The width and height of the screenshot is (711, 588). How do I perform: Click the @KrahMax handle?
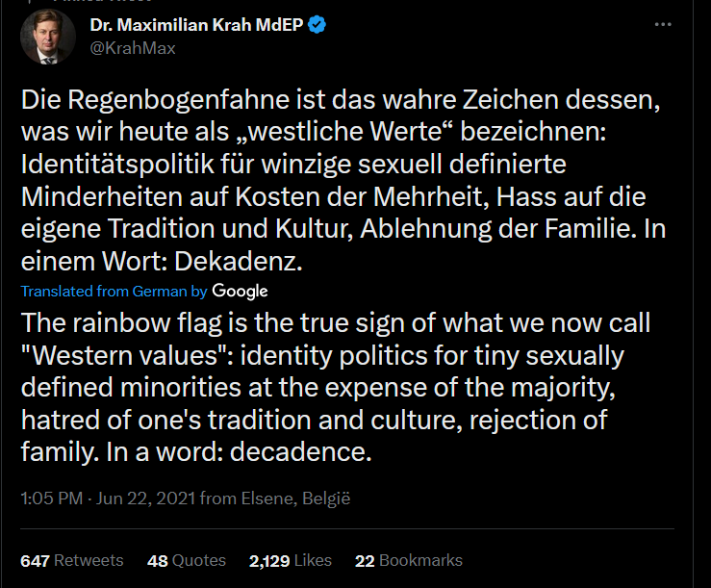[x=133, y=48]
